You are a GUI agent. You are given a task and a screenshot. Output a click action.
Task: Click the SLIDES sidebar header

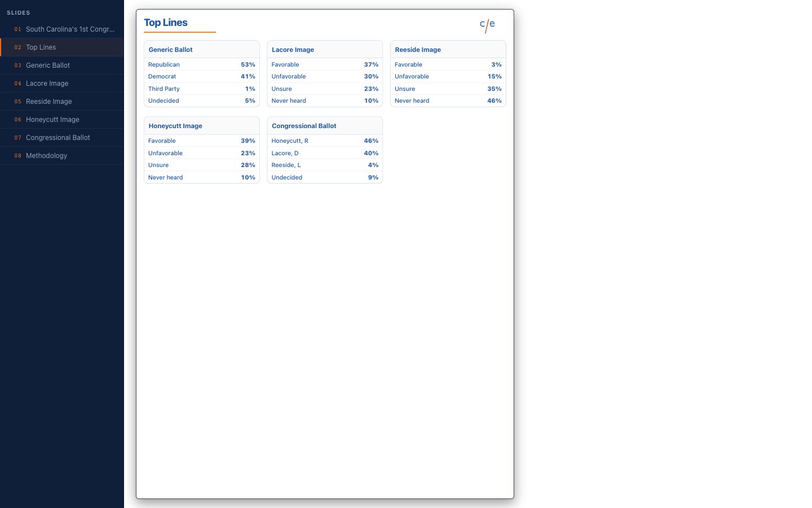pos(19,12)
